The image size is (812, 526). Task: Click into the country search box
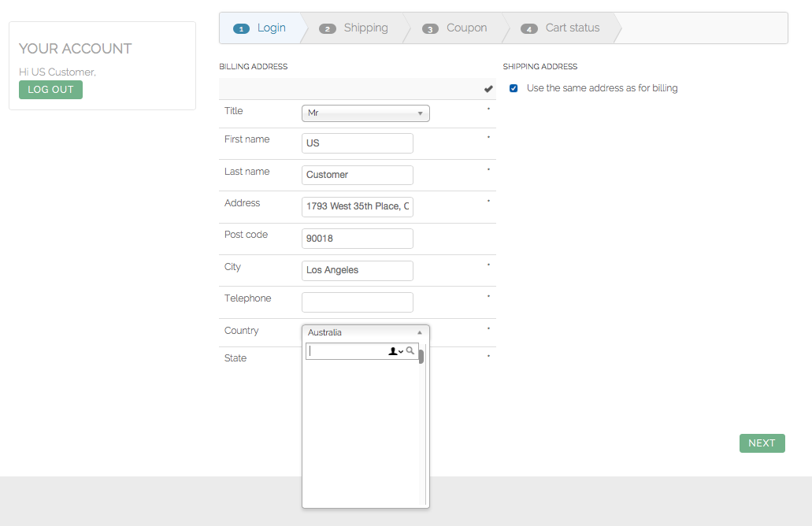click(347, 352)
